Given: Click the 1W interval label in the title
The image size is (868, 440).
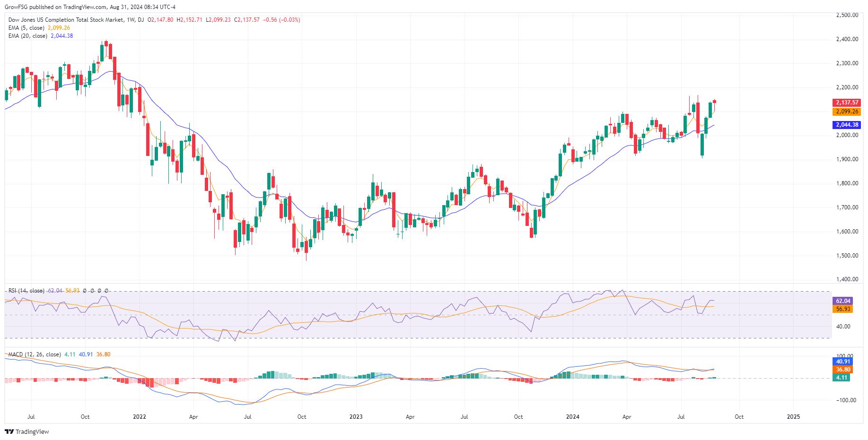Looking at the screenshot, I should [x=130, y=20].
